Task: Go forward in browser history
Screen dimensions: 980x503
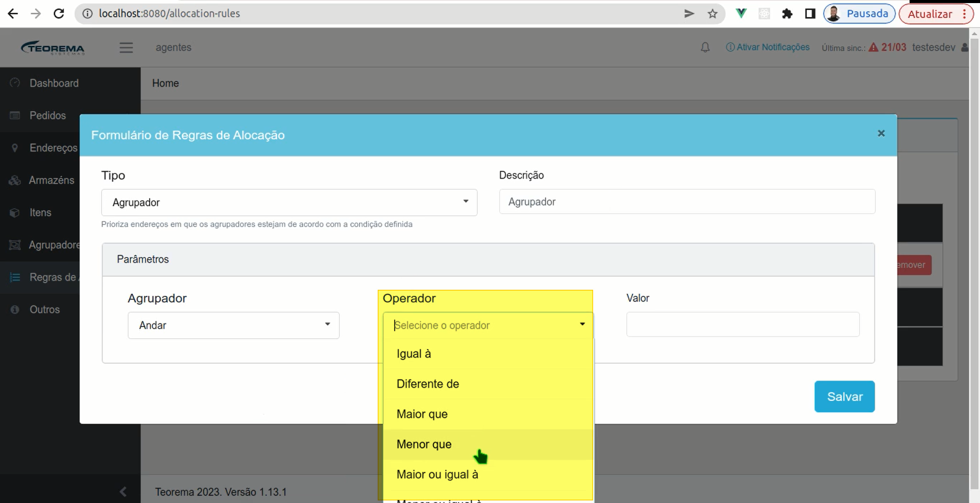Action: (36, 14)
